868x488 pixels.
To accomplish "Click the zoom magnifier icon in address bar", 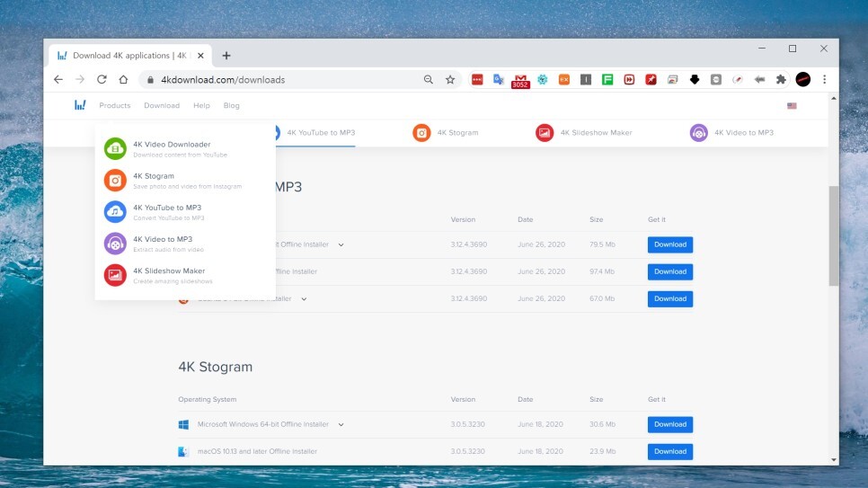I will click(428, 80).
